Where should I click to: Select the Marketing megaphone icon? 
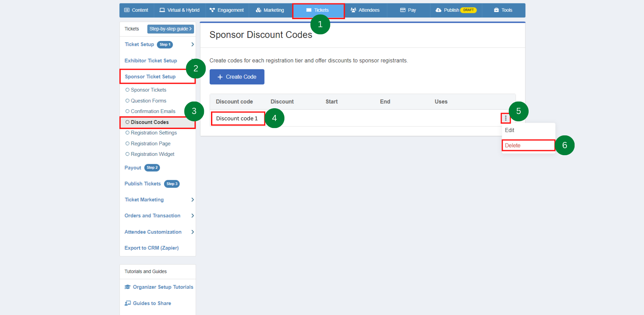point(259,10)
